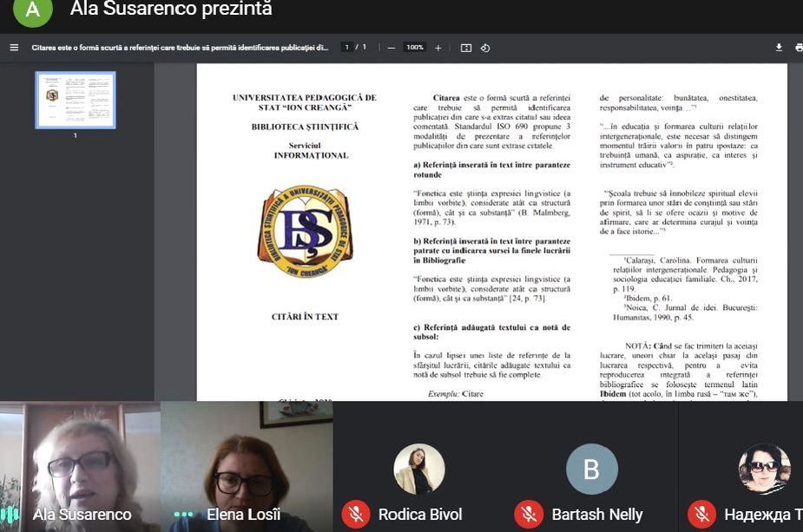Click the 'Calarași, Carolina' footnote reference
803x532 pixels.
(685, 274)
